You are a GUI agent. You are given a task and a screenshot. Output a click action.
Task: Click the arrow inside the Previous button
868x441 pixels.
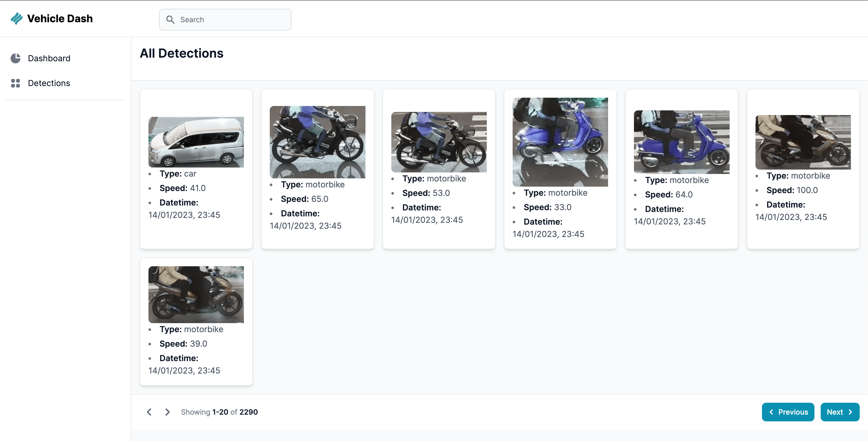[771, 412]
